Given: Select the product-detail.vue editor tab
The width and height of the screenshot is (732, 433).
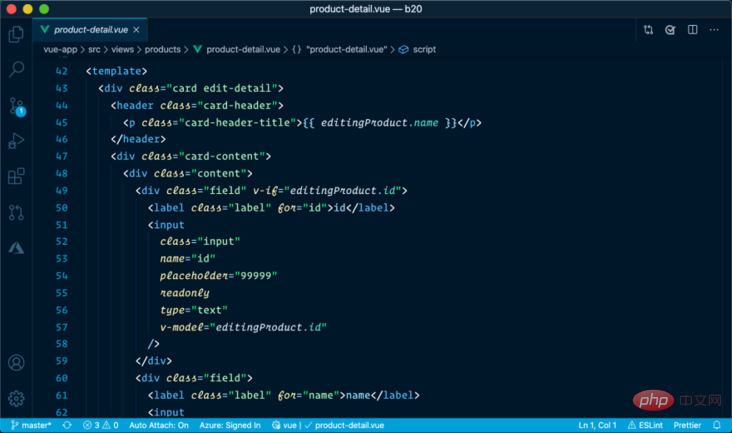Looking at the screenshot, I should click(x=90, y=30).
